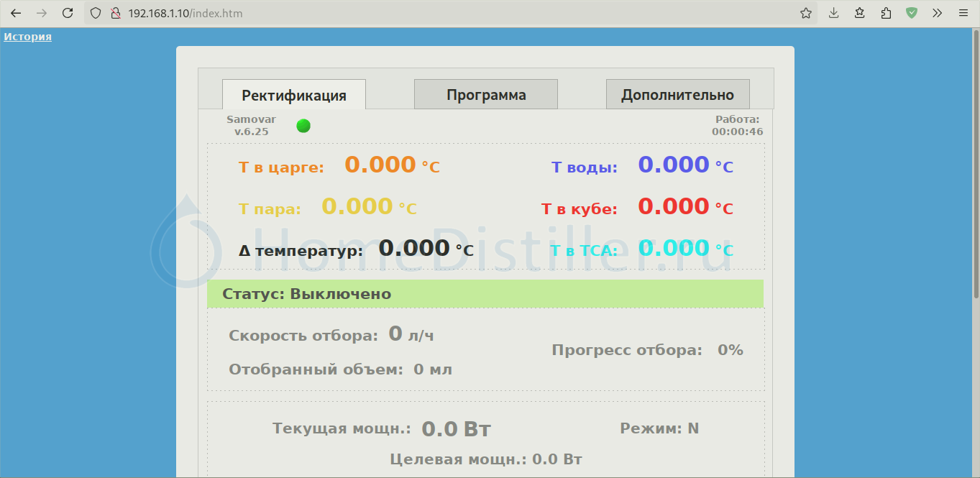Click the insecure connection padlock icon
Image resolution: width=980 pixels, height=478 pixels.
click(114, 13)
